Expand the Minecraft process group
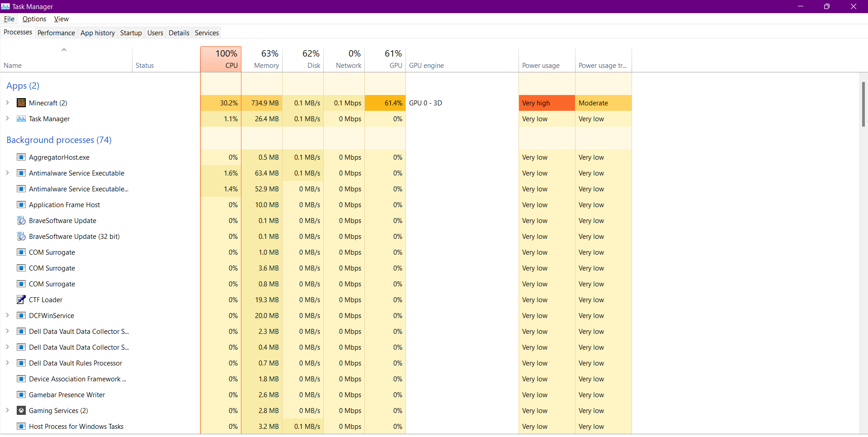868x437 pixels. pos(7,103)
